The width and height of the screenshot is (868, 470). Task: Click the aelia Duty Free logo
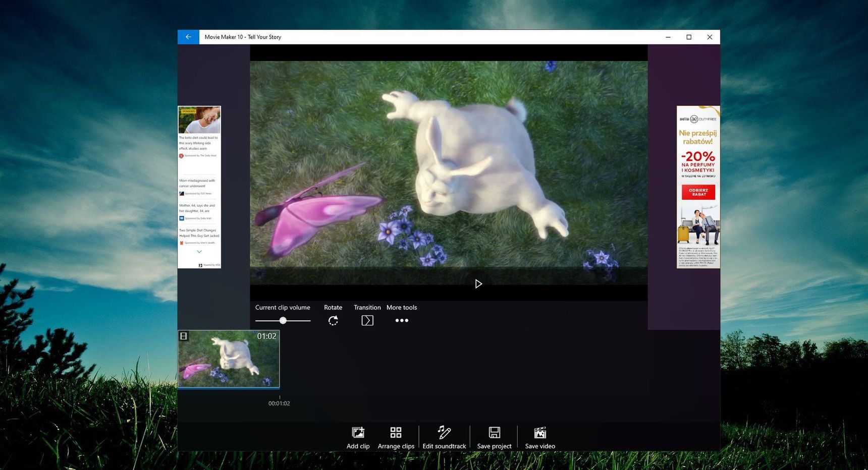(x=698, y=119)
